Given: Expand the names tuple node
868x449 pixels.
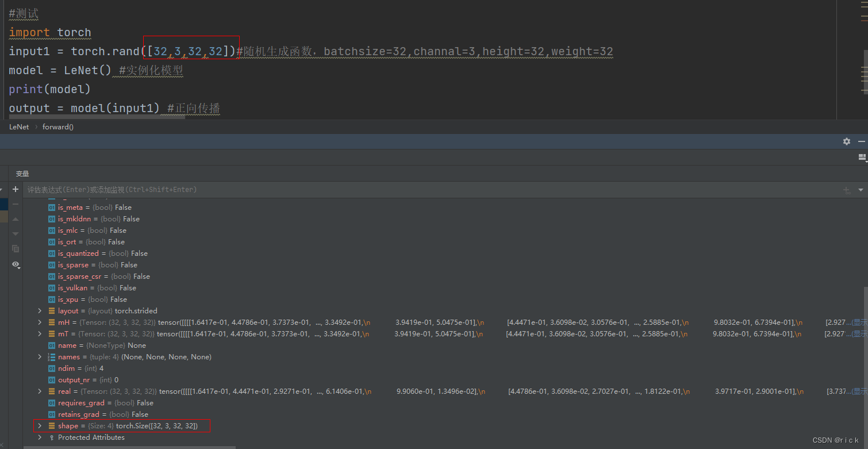Looking at the screenshot, I should [40, 357].
